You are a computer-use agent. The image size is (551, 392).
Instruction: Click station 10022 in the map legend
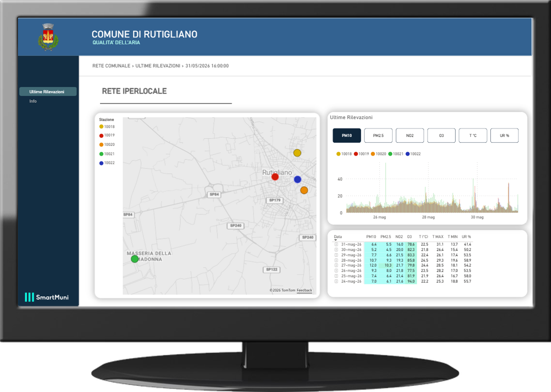click(x=107, y=163)
